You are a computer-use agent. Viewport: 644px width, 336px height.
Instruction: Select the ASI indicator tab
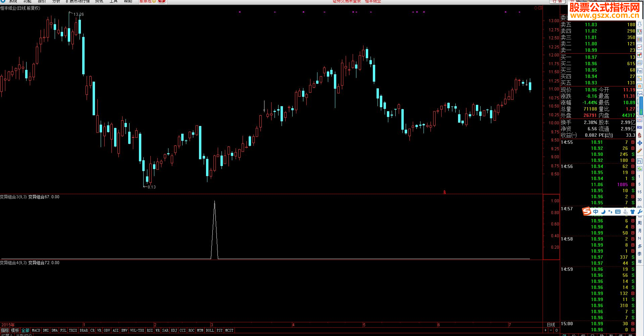[115, 331]
